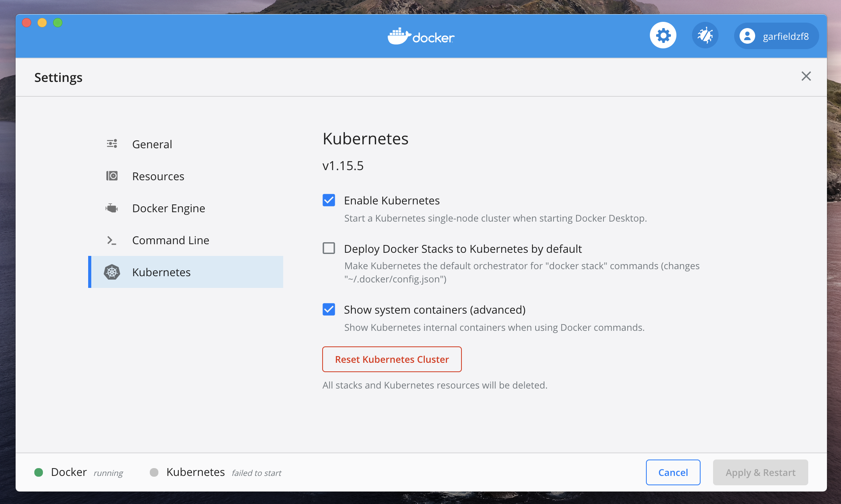The height and width of the screenshot is (504, 841).
Task: Click the Command Line prompt icon
Action: (x=112, y=240)
